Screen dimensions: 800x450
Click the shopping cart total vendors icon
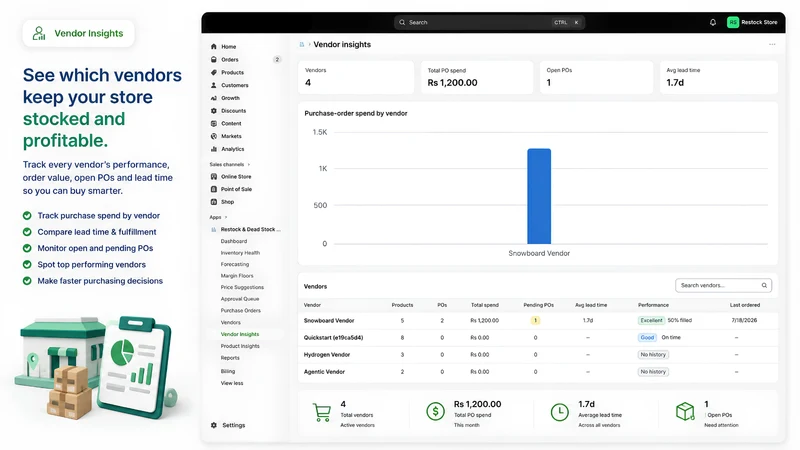[321, 412]
